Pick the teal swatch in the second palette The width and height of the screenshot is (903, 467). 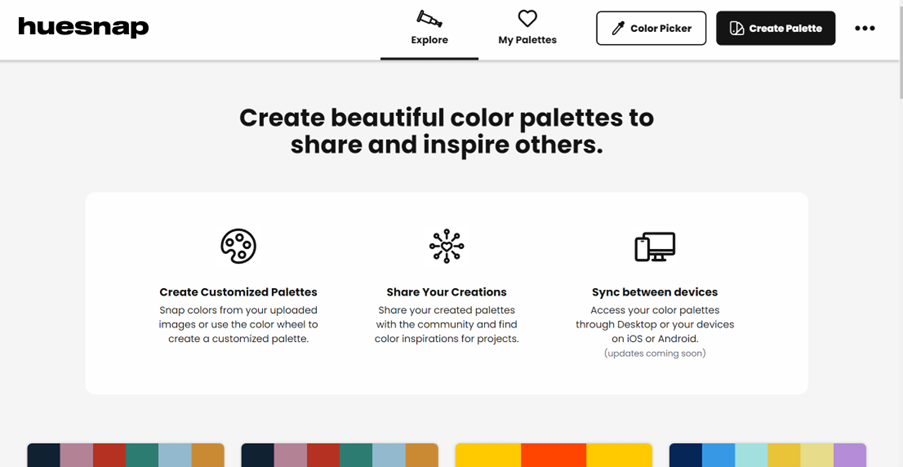pyautogui.click(x=356, y=455)
